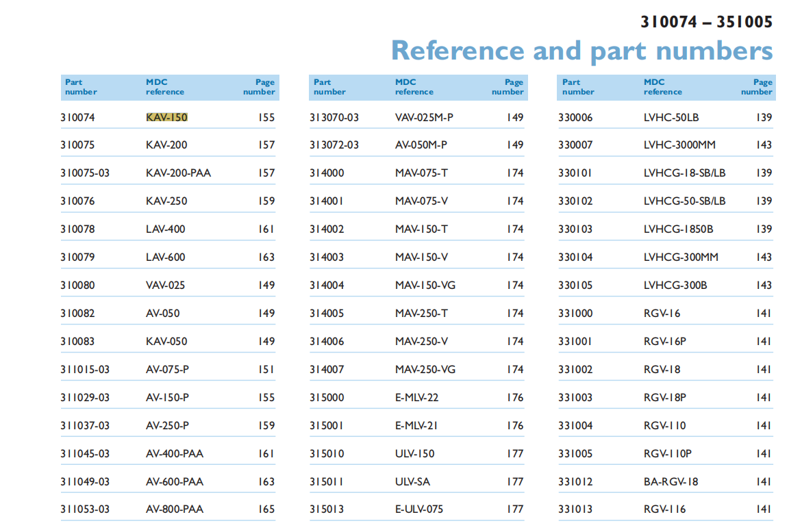Click part number 330006
The width and height of the screenshot is (789, 532).
pos(575,117)
